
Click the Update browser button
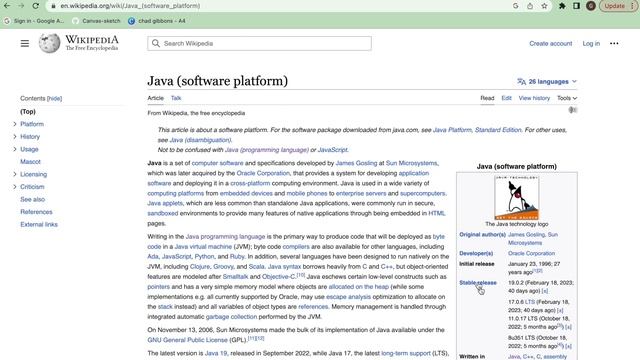[x=618, y=6]
